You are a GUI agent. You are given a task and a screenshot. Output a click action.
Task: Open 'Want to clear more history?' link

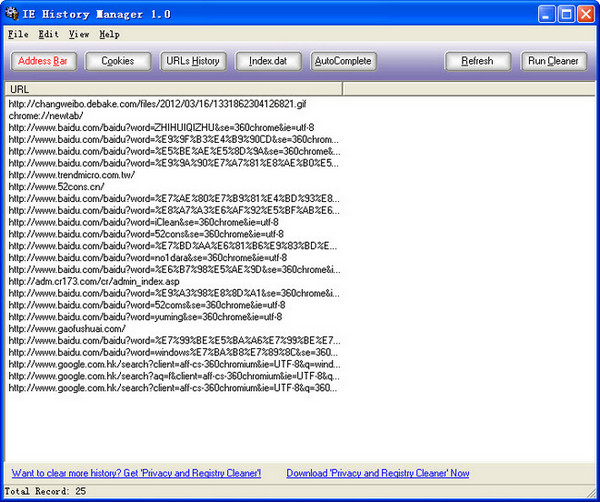tap(136, 473)
